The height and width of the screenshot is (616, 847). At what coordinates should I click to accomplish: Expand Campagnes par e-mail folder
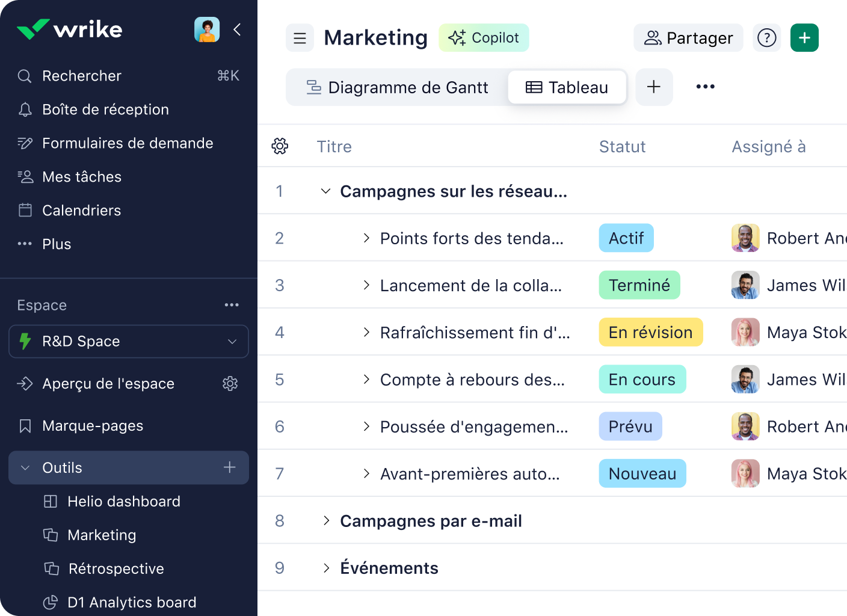326,520
